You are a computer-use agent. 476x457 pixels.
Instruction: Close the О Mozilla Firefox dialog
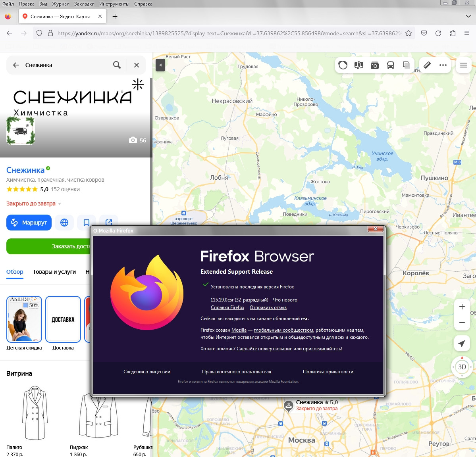(x=375, y=228)
